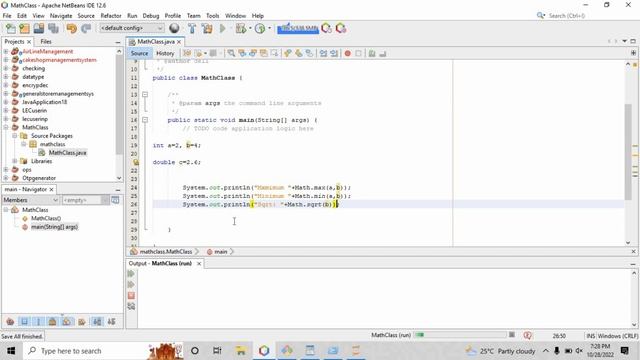The height and width of the screenshot is (360, 640).
Task: Click the Debug Project icon
Action: (241, 29)
